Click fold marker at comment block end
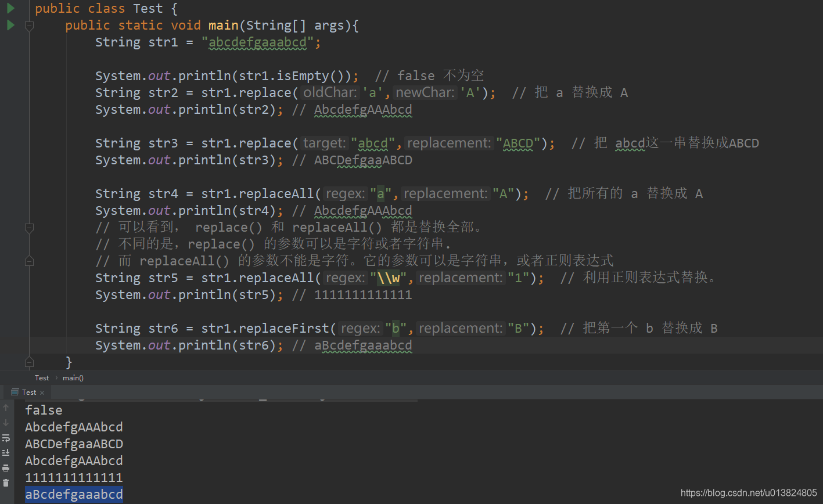 click(x=29, y=261)
